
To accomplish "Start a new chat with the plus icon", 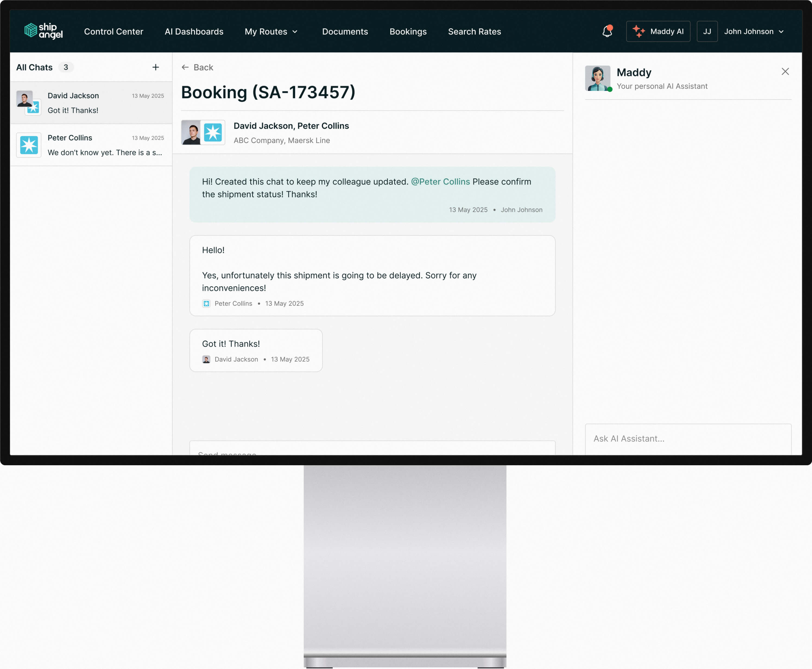I will tap(155, 68).
